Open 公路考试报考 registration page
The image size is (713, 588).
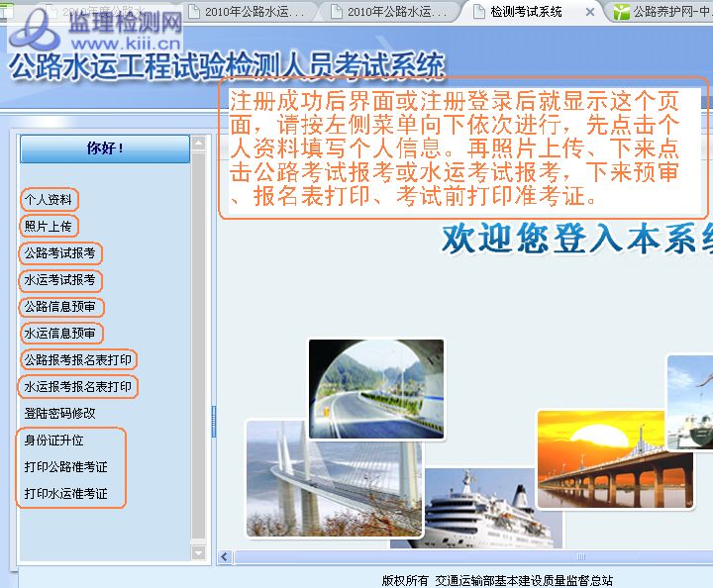click(59, 253)
